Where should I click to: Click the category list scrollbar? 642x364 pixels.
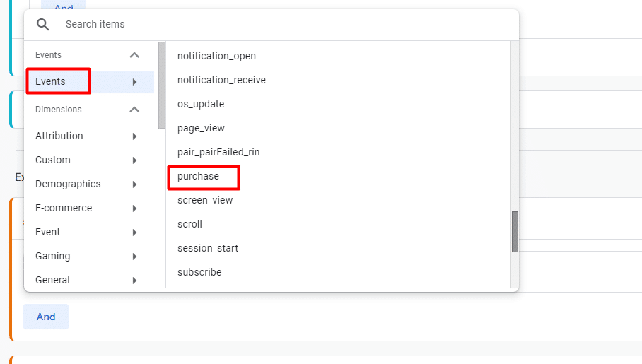161,85
